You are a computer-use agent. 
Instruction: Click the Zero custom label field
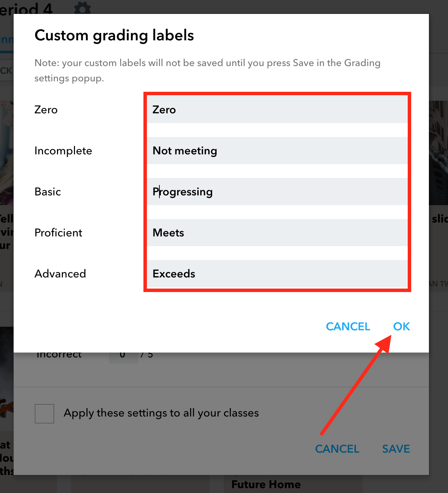(277, 110)
